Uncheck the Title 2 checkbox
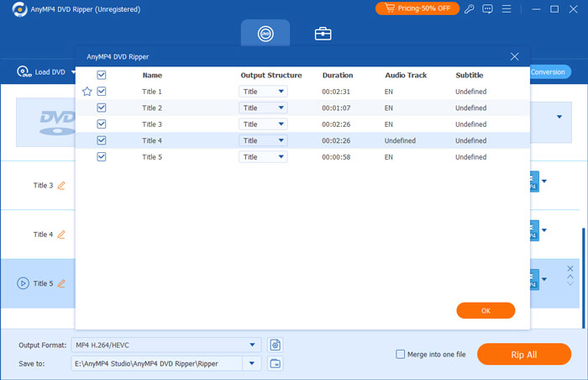This screenshot has height=380, width=588. 102,108
